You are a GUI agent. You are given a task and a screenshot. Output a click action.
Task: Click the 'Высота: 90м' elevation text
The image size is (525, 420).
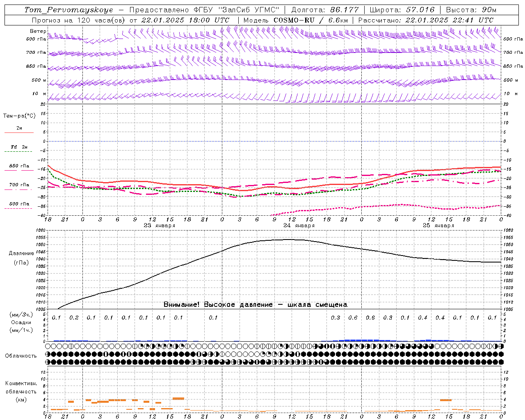coord(471,10)
